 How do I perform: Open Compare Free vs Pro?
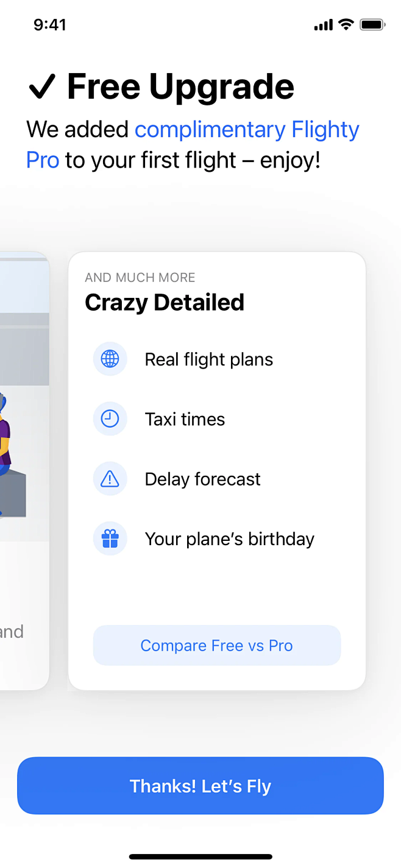point(216,646)
